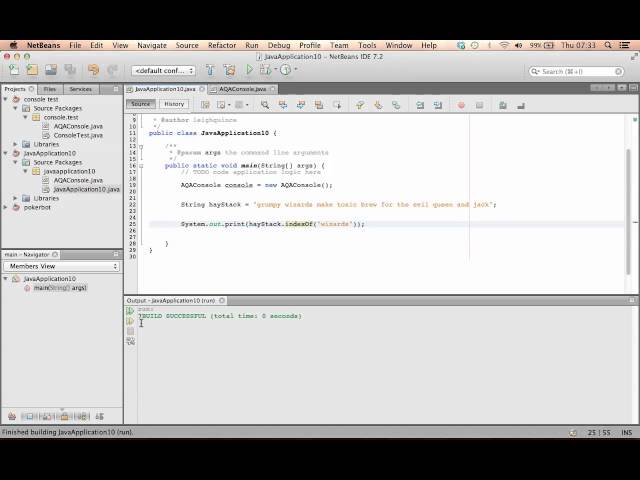Click the Profile Project stopwatch icon

tap(286, 70)
